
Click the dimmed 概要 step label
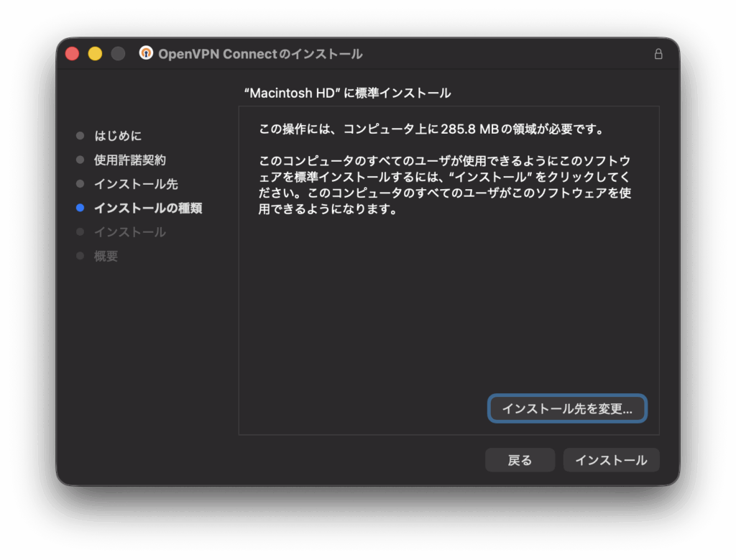pyautogui.click(x=106, y=256)
